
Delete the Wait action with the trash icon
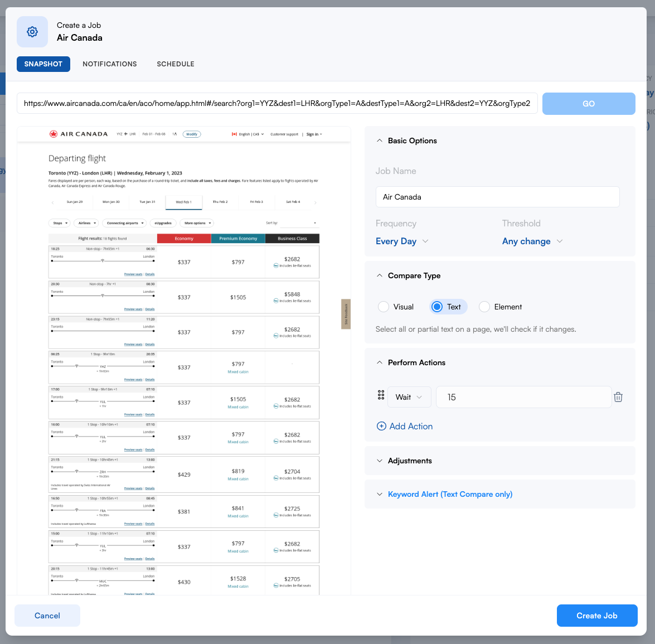(618, 397)
